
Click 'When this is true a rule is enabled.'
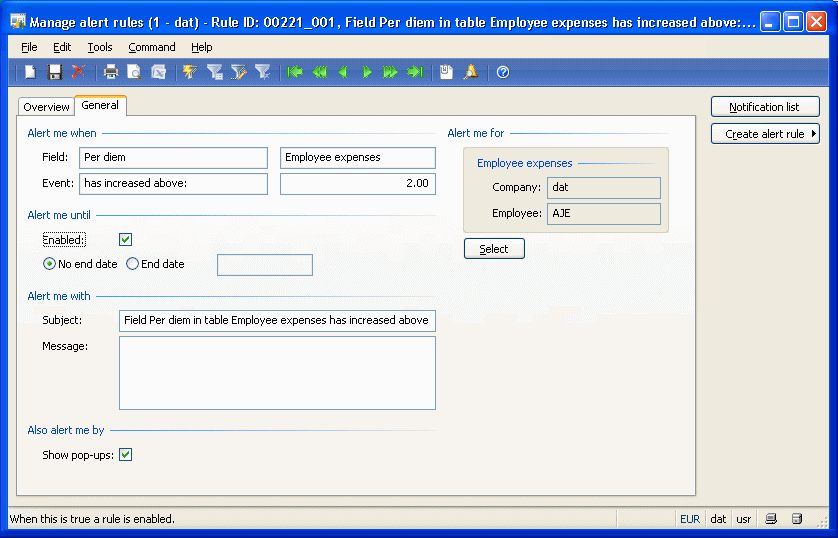(x=92, y=519)
